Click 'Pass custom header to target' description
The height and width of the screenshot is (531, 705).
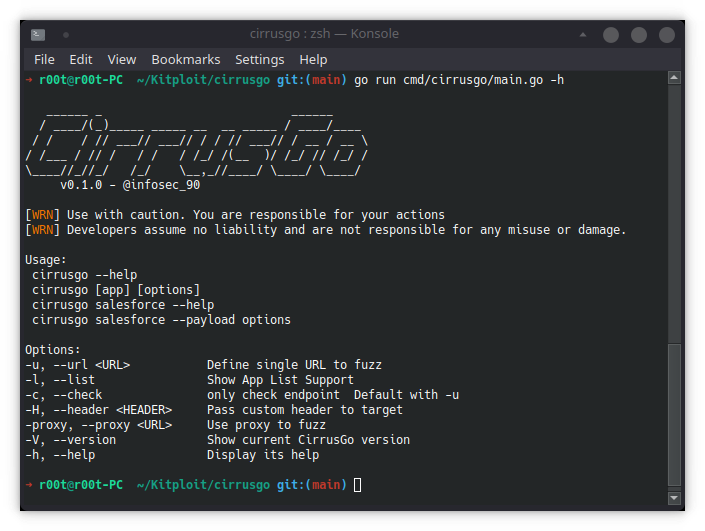(304, 410)
